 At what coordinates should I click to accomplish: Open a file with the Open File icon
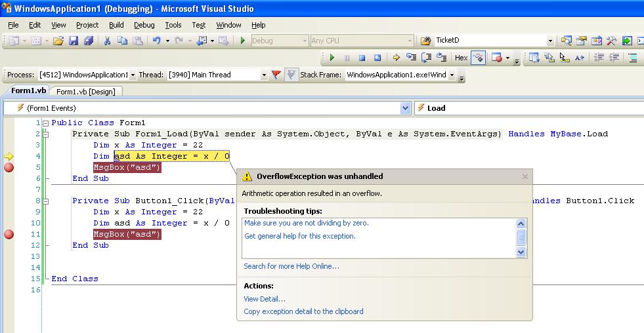click(x=58, y=41)
